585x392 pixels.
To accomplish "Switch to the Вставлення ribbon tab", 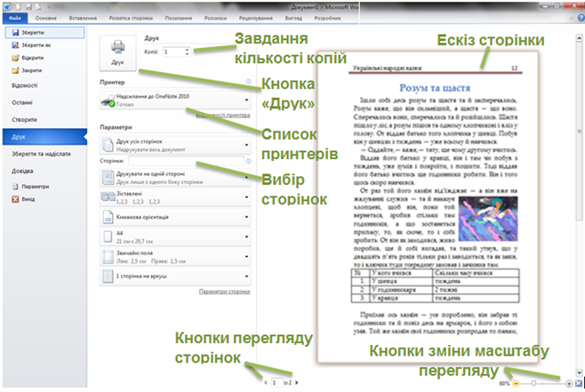I will point(79,17).
